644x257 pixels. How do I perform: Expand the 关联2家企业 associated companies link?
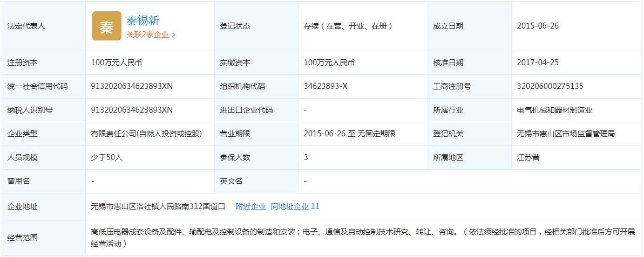tap(151, 34)
